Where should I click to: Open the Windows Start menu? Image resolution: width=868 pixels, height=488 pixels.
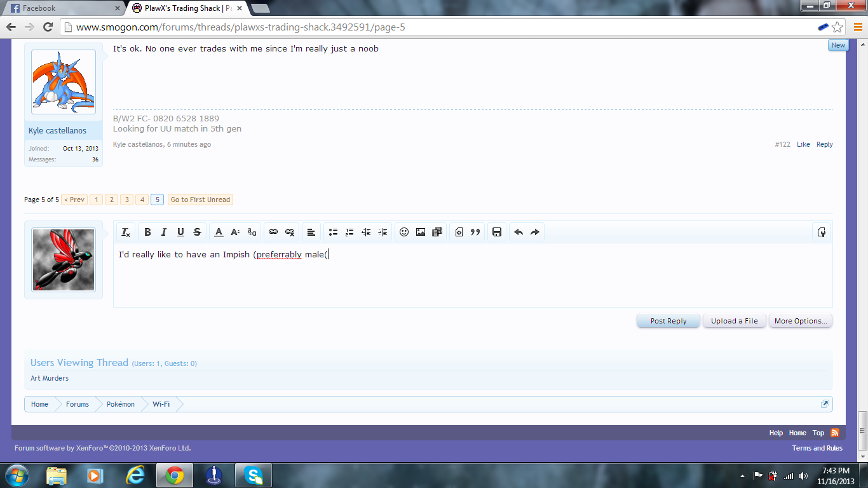coord(16,475)
